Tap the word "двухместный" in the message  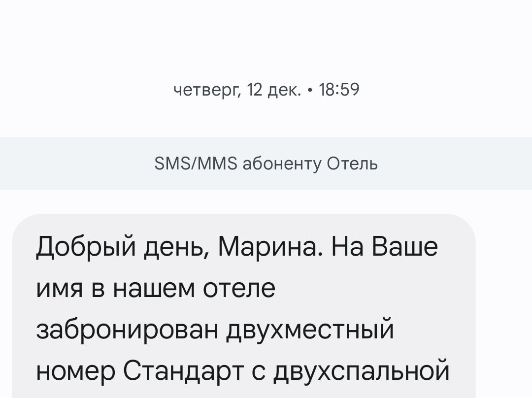point(309,330)
